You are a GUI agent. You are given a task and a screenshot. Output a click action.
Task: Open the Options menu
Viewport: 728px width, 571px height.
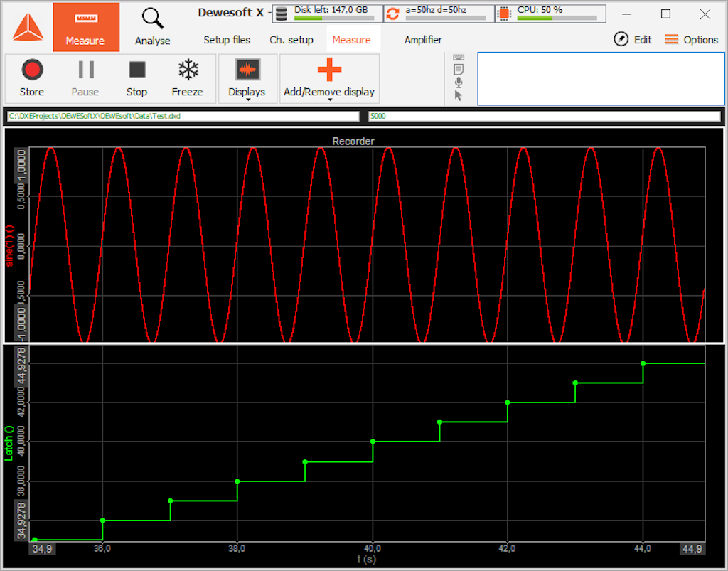tap(691, 39)
